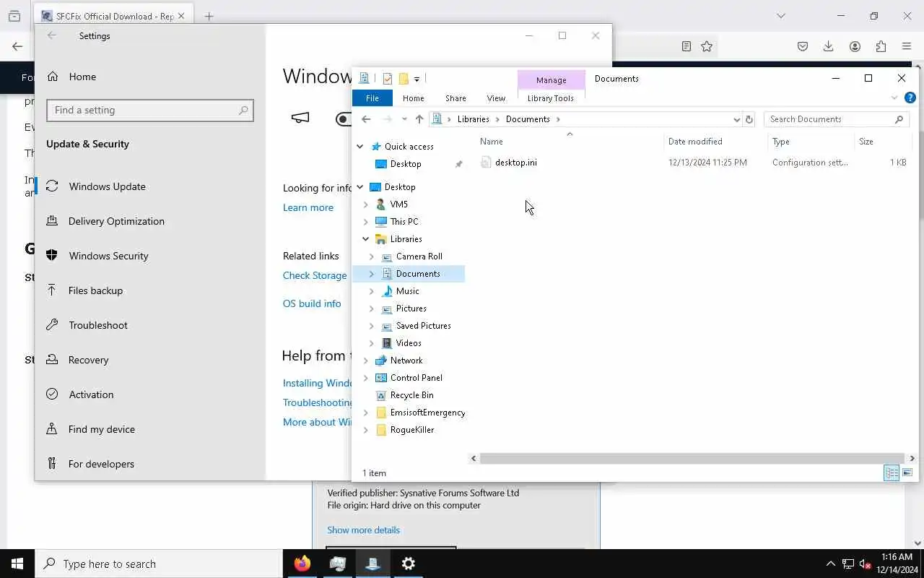The width and height of the screenshot is (924, 578).
Task: Open Recycle Bin from navigation pane
Action: tap(411, 395)
